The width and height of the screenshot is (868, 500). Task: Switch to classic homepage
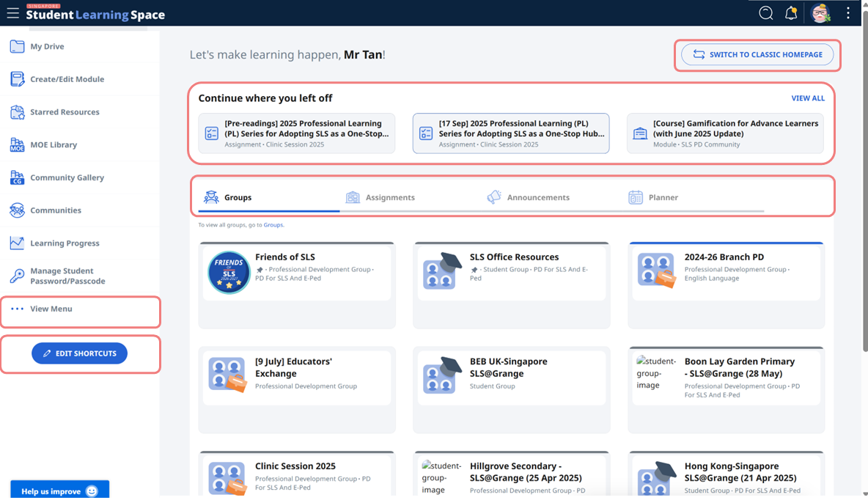[x=757, y=54]
